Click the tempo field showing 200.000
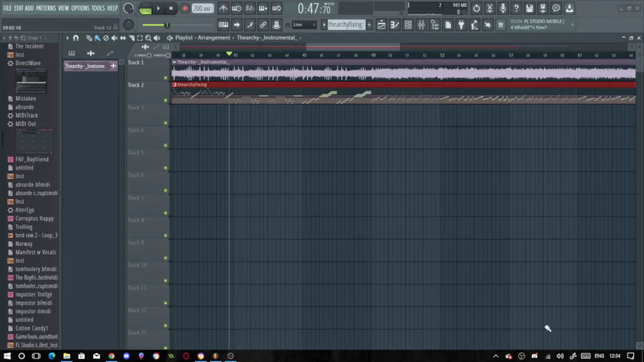Viewport: 644px width, 362px height. pos(202,8)
